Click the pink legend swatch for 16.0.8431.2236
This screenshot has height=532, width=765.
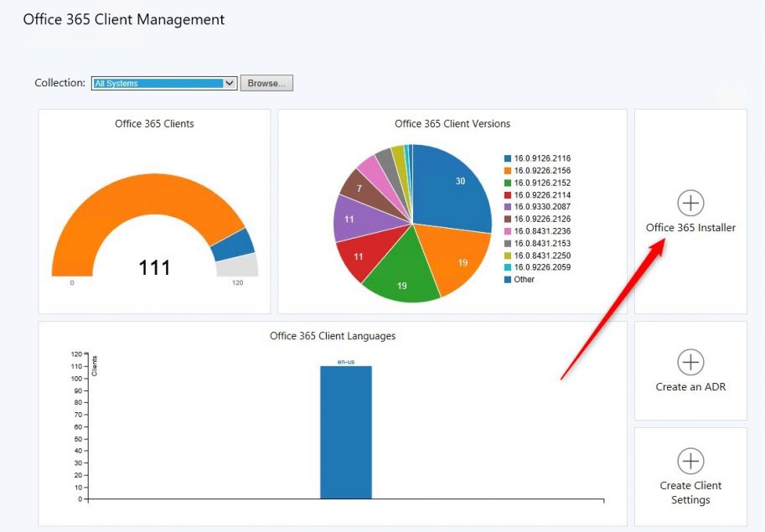(x=508, y=231)
